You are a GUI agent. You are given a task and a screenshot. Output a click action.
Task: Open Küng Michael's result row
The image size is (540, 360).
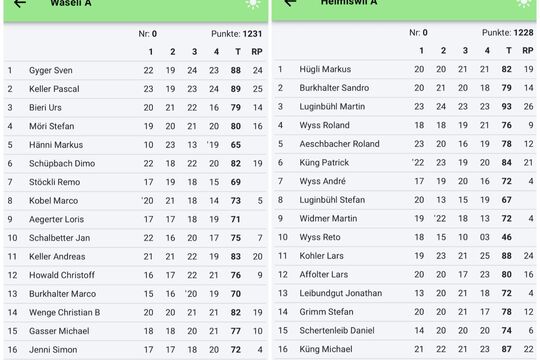(x=405, y=349)
